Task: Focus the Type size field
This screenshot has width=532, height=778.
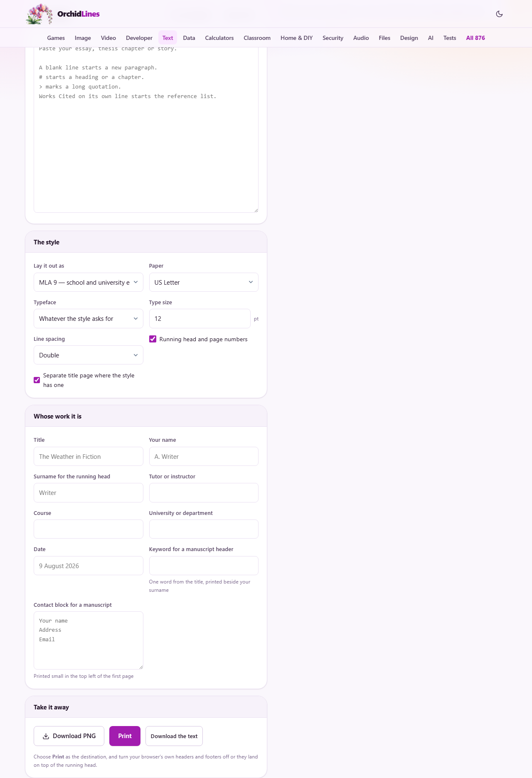Action: pyautogui.click(x=200, y=319)
